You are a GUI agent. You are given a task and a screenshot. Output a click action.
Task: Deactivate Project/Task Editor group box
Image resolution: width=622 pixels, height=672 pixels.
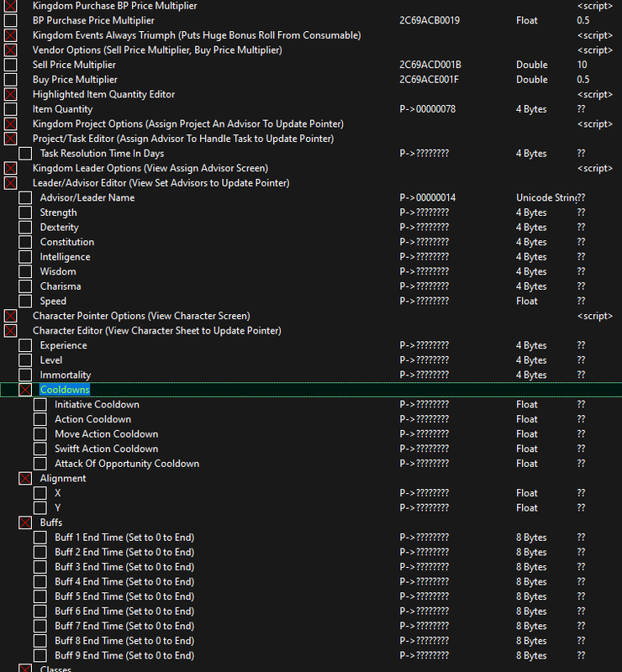(11, 139)
